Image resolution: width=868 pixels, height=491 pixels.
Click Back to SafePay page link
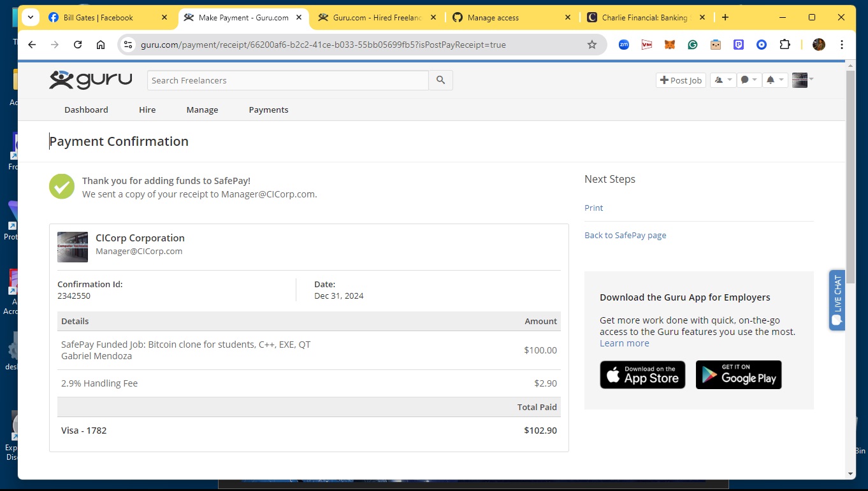coord(625,235)
